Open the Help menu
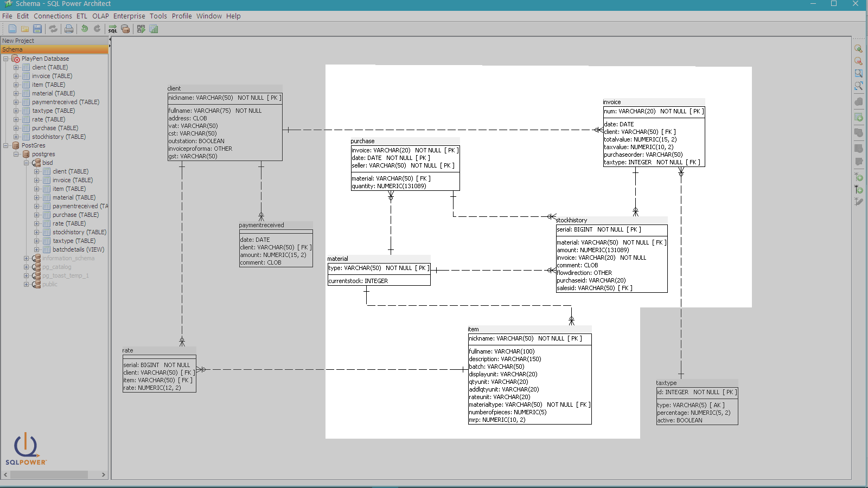 click(x=233, y=16)
